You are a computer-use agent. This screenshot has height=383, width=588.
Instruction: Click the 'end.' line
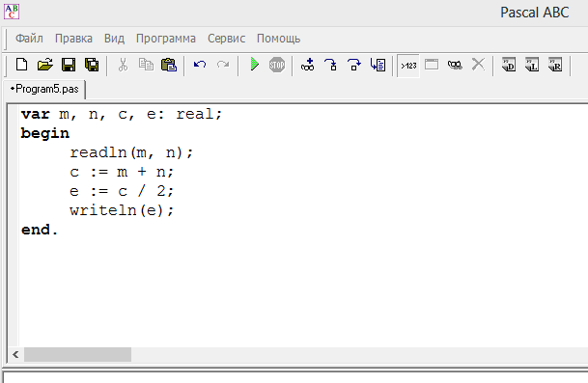(40, 230)
